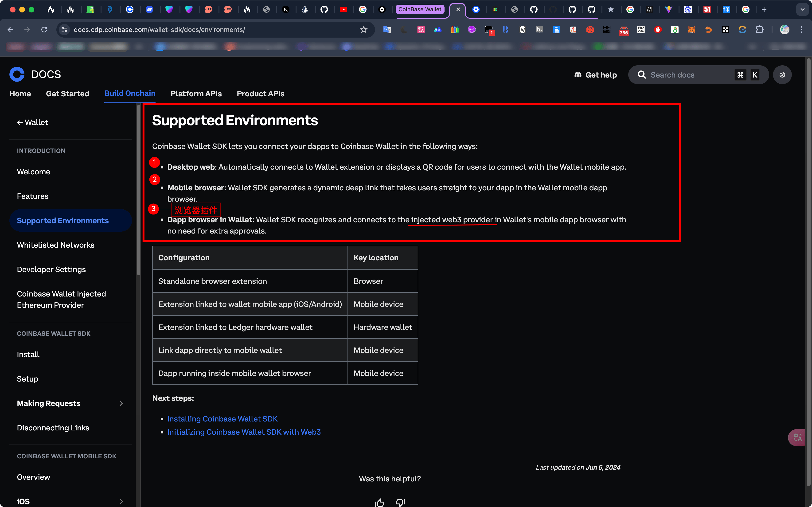812x507 pixels.
Task: Open the Welcome sidebar page
Action: (34, 172)
